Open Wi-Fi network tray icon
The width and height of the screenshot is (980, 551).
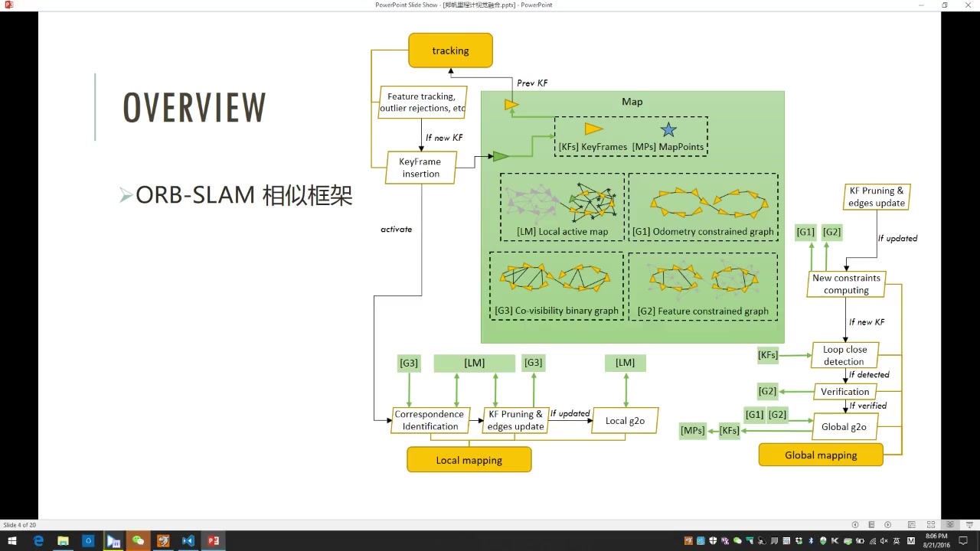[x=873, y=541]
